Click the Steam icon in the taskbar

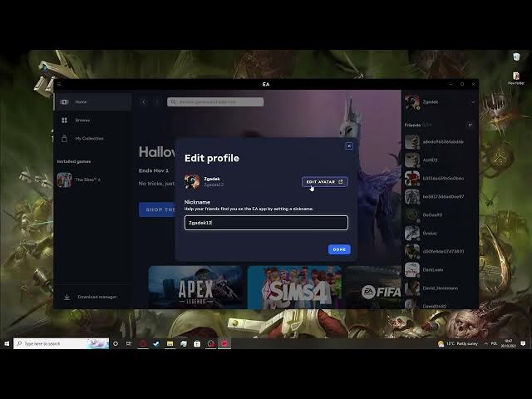click(156, 343)
